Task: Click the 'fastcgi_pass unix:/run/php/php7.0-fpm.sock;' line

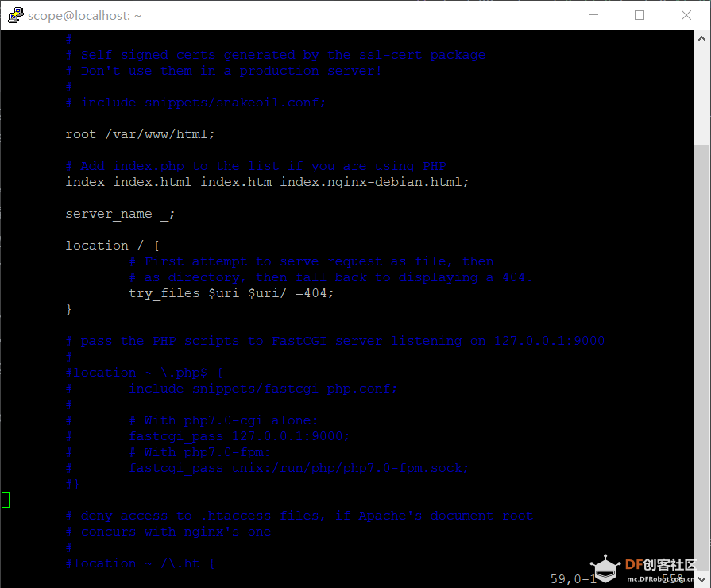Action: 299,468
